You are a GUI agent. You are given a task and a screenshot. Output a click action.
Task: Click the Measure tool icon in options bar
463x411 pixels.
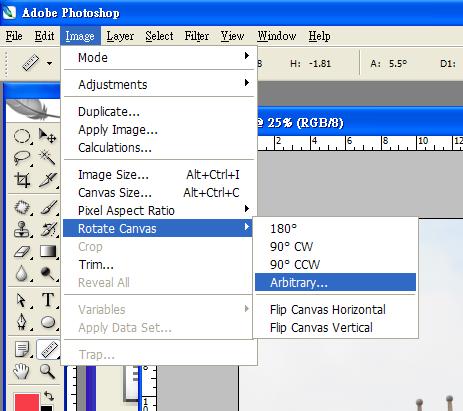(31, 63)
